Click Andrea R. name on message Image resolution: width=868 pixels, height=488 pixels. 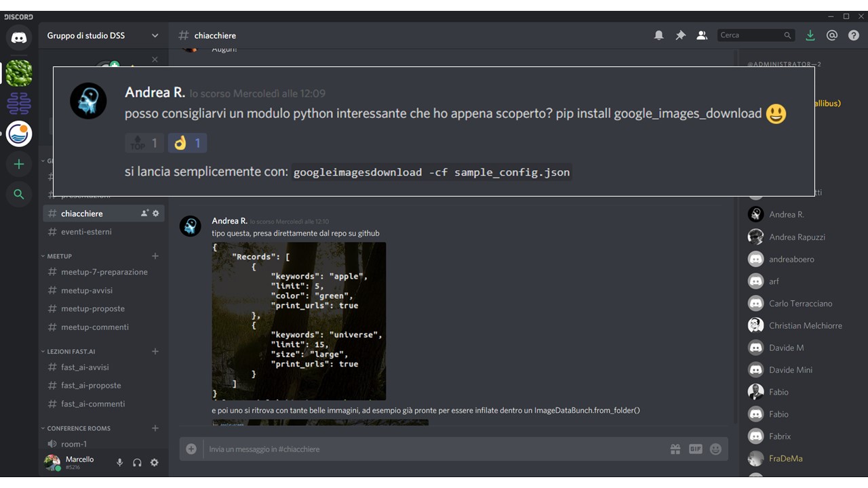coord(229,221)
